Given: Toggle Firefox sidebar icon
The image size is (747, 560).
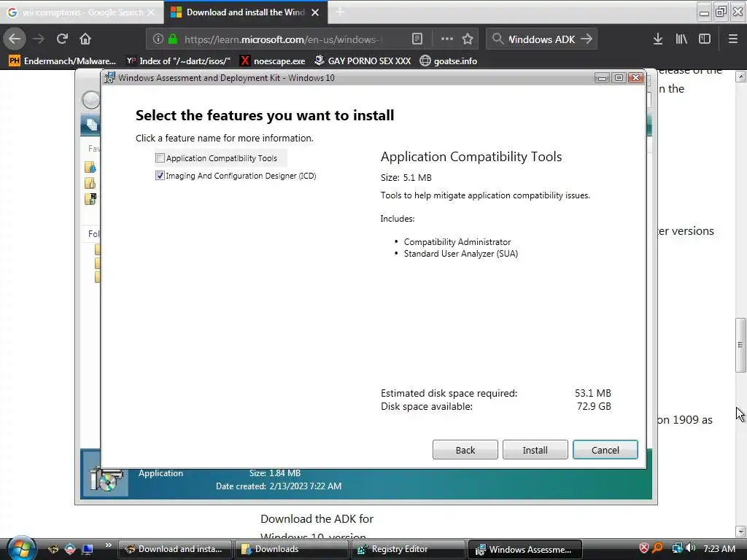Looking at the screenshot, I should pos(705,39).
